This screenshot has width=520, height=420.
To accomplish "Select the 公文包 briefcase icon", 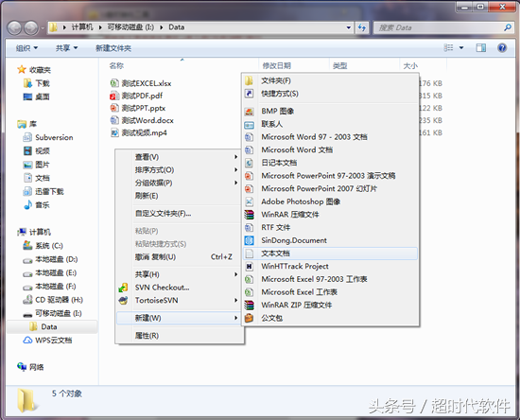I will (x=249, y=318).
